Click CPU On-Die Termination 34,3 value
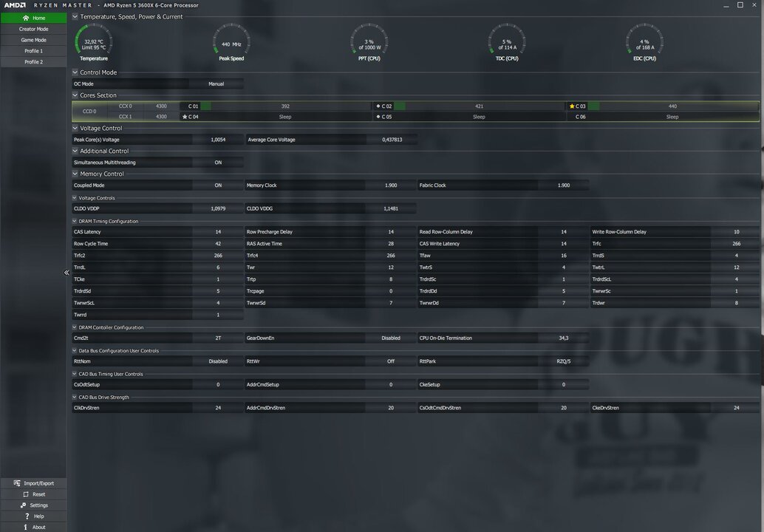 pyautogui.click(x=563, y=338)
